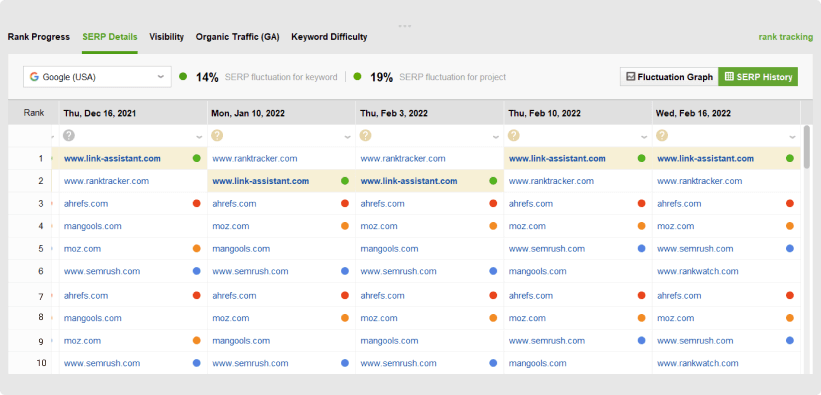The image size is (821, 395).
Task: Click green fluctuation dot beside 19% project
Action: (357, 76)
